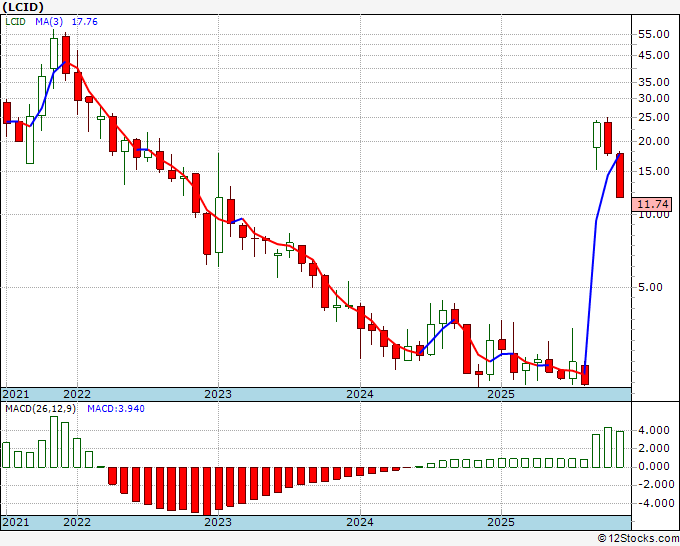680x546 pixels.
Task: Click the 2025 marker on price timeline
Action: click(501, 394)
